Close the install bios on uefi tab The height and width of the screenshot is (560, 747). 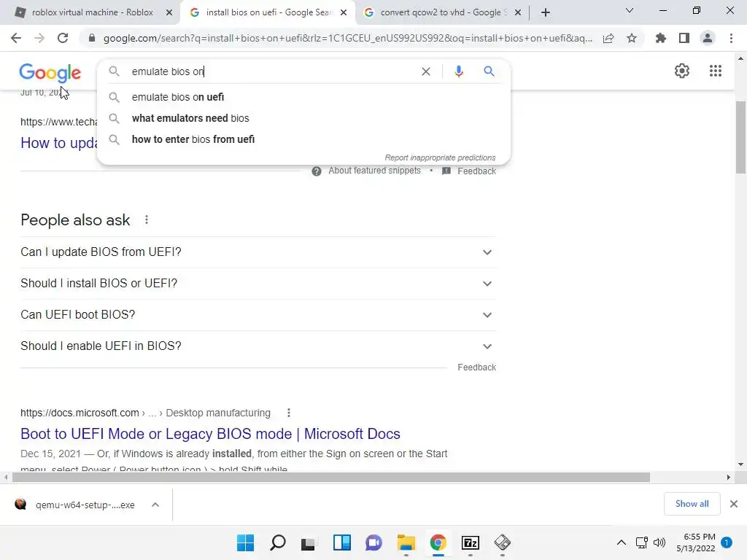click(344, 12)
